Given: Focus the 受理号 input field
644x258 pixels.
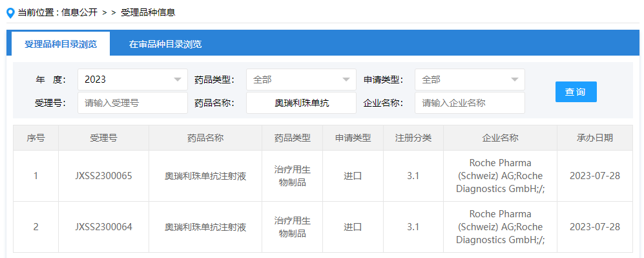Looking at the screenshot, I should point(132,103).
